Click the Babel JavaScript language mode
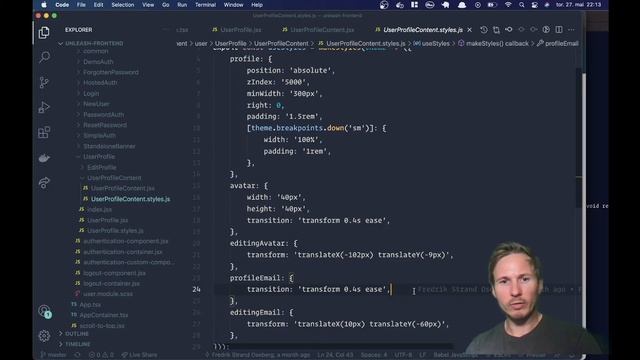Screen dimensions: 640x360 coord(455,355)
